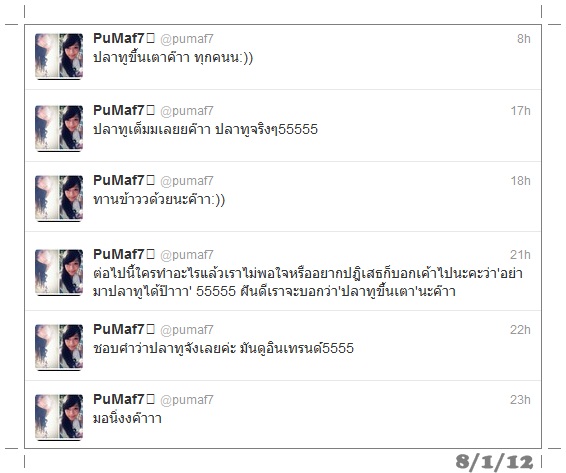Click @pumaf7 handle on the 23h tweet
Viewport: 566px width, 473px height.
[187, 400]
